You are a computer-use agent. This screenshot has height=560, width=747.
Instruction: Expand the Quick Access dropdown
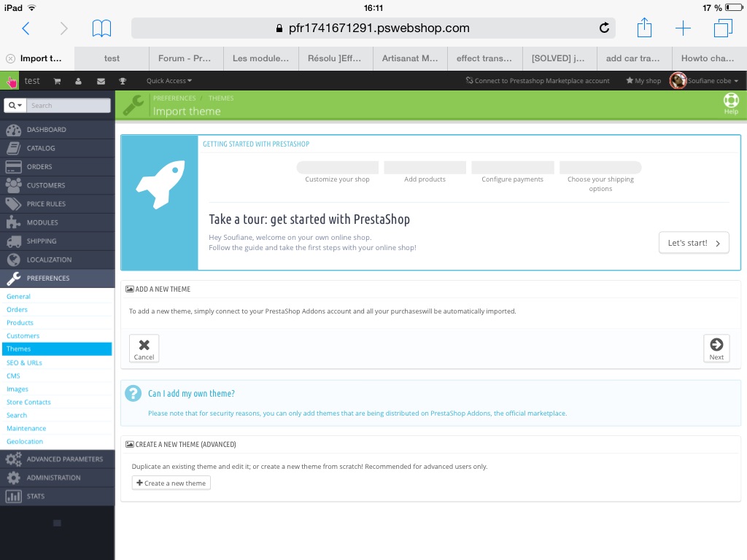(x=169, y=81)
